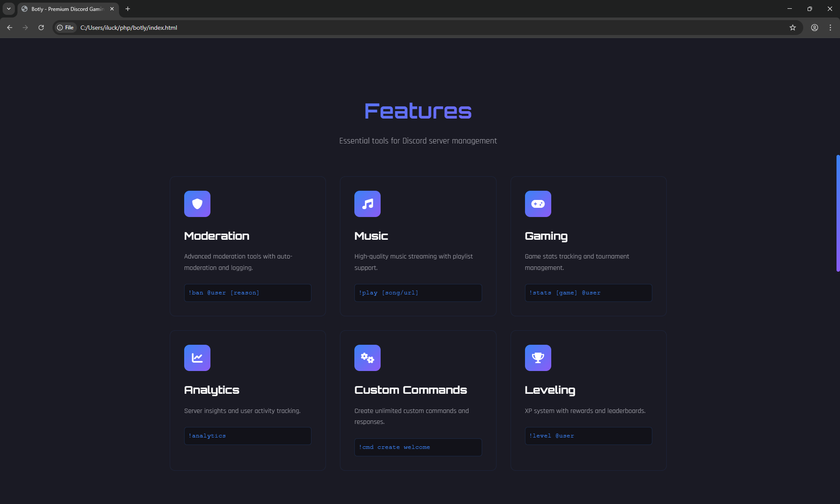Expand the tab search dropdown arrow
The height and width of the screenshot is (504, 840).
tap(9, 9)
